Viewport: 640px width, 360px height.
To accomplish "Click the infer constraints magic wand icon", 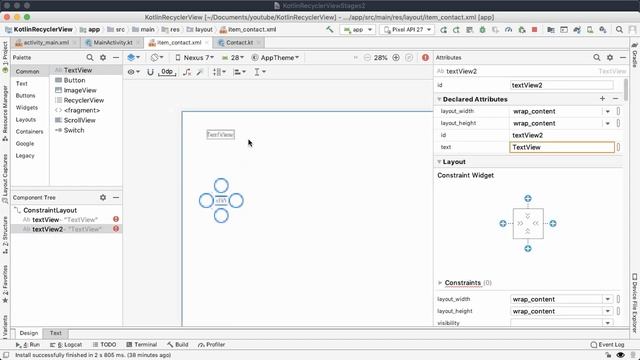I will pos(200,72).
